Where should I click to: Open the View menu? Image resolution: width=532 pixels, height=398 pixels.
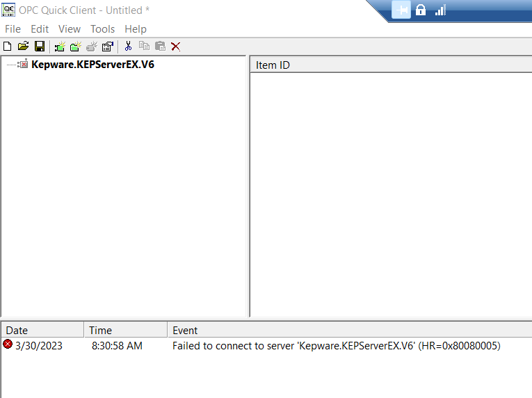(x=70, y=29)
